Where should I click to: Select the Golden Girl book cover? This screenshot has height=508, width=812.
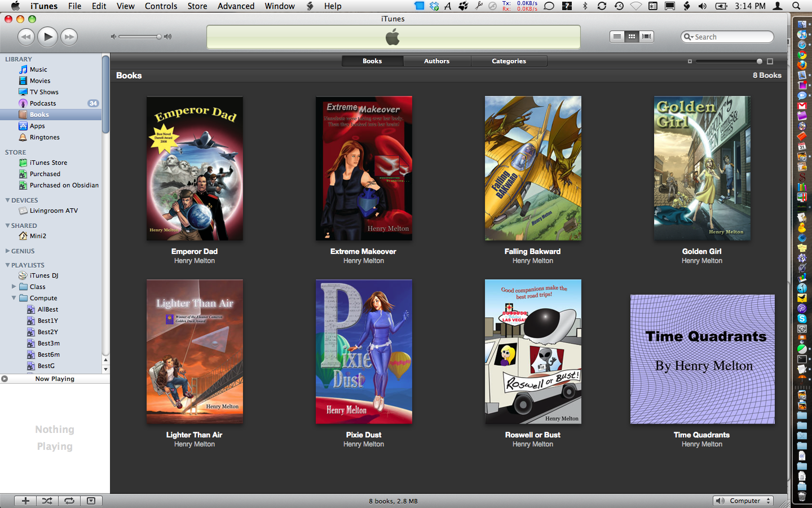702,168
